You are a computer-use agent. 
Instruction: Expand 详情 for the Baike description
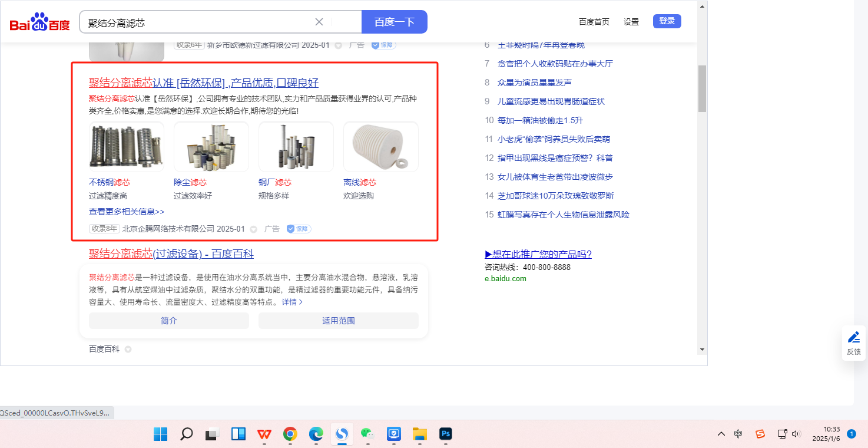[x=292, y=302]
